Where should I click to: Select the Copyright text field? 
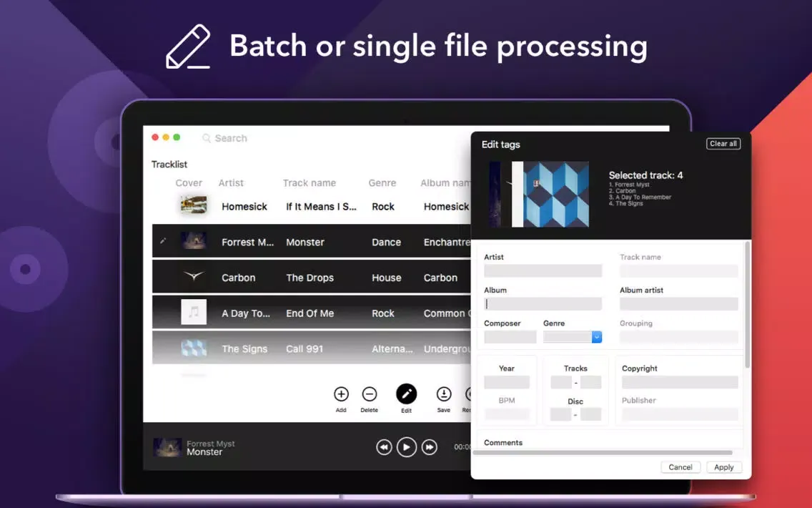point(679,383)
